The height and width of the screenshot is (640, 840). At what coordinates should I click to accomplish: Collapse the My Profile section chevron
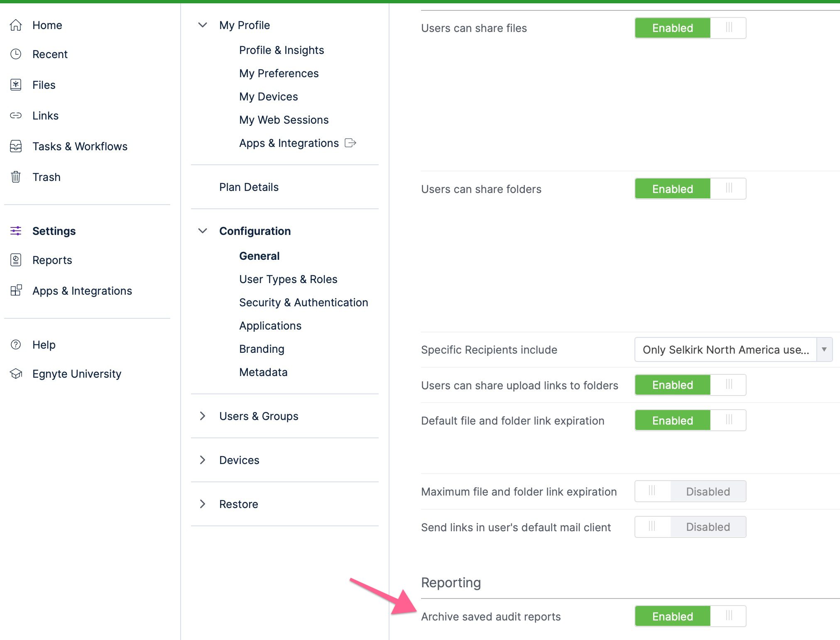click(203, 25)
